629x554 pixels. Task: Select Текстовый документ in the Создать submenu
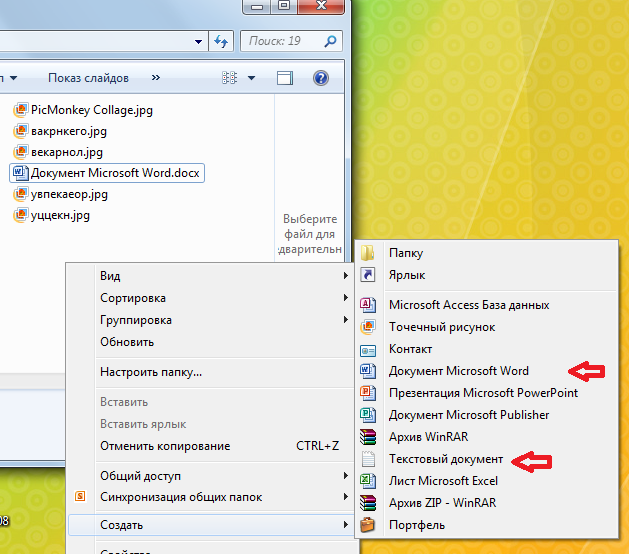tap(486, 459)
